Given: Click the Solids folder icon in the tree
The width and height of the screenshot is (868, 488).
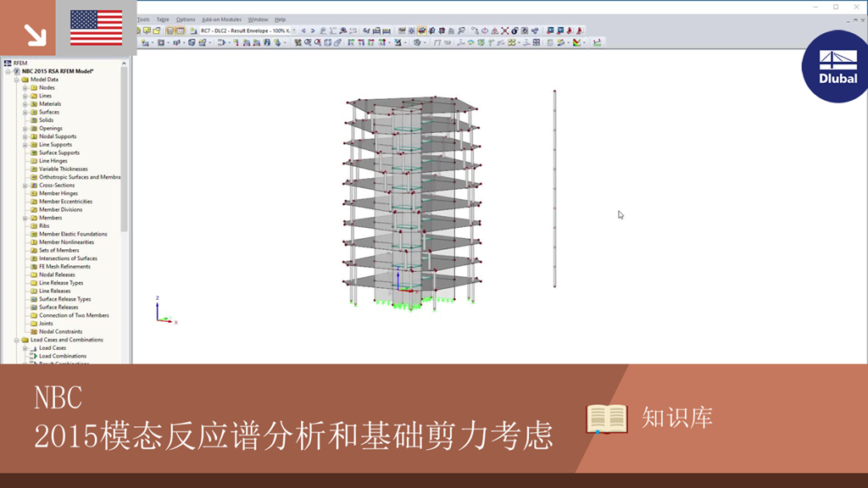Looking at the screenshot, I should tap(34, 120).
